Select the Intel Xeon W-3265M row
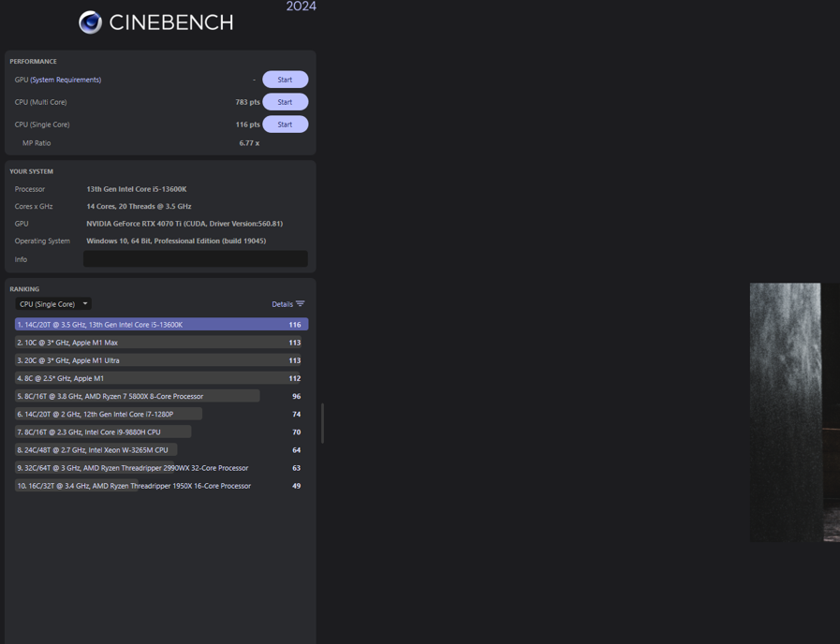This screenshot has width=840, height=644. (x=161, y=450)
